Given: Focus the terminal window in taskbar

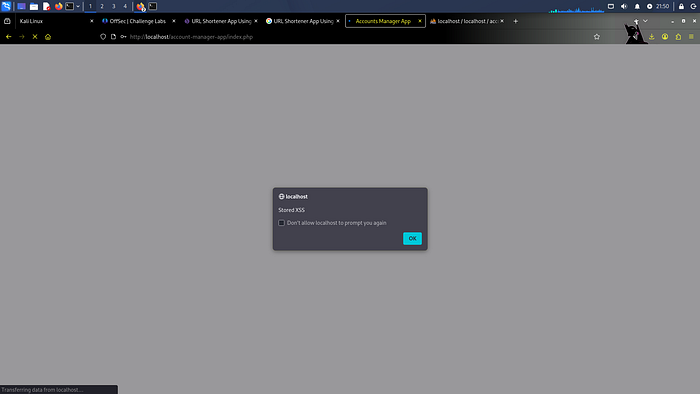Looking at the screenshot, I should pyautogui.click(x=153, y=6).
